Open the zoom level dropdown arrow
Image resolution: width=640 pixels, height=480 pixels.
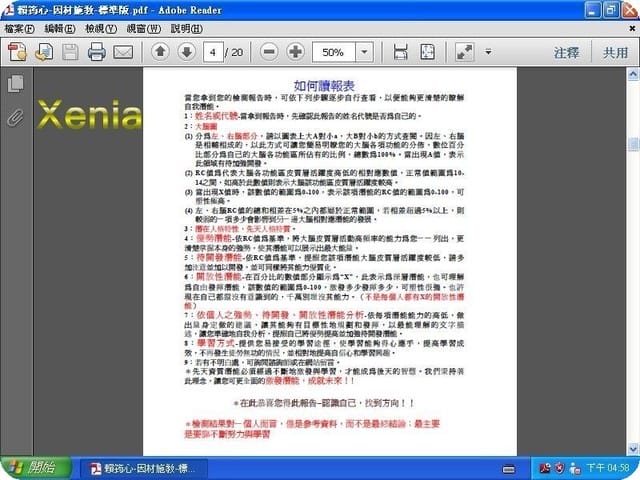pos(364,52)
